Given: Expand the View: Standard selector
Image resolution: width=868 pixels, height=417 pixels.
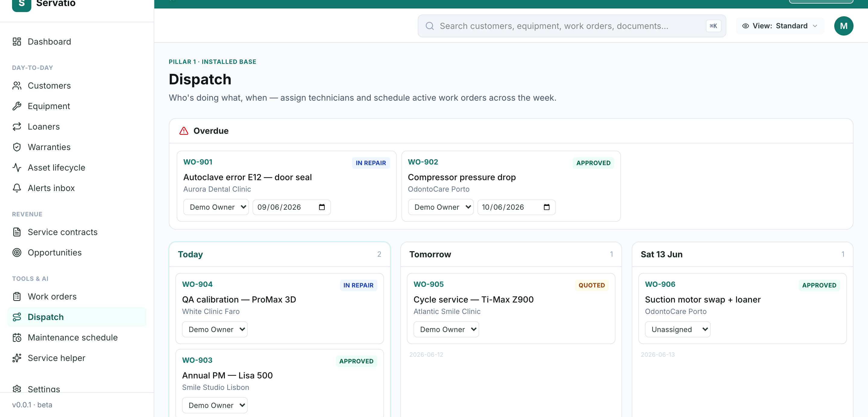Looking at the screenshot, I should coord(780,26).
